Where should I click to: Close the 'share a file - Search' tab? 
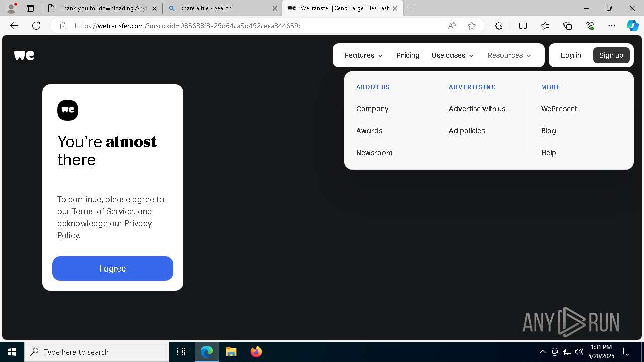tap(275, 8)
